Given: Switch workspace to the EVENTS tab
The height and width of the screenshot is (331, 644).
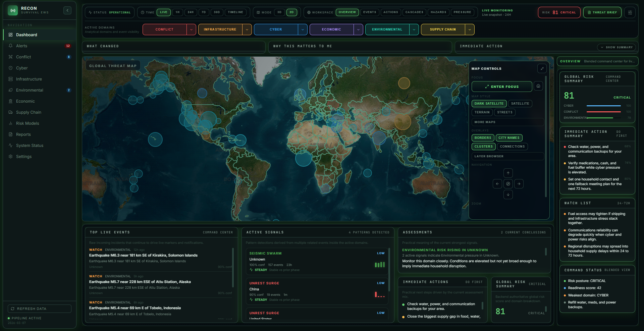Looking at the screenshot, I should (370, 12).
